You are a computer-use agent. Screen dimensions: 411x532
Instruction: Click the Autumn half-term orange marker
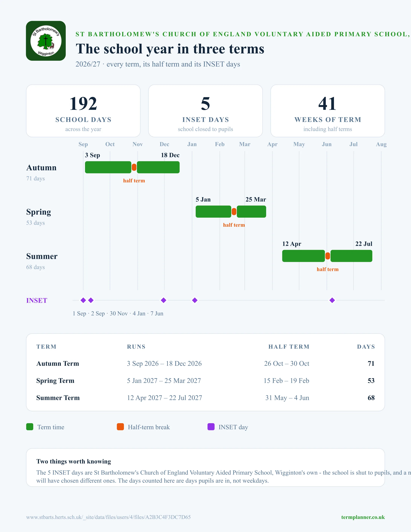pyautogui.click(x=134, y=167)
